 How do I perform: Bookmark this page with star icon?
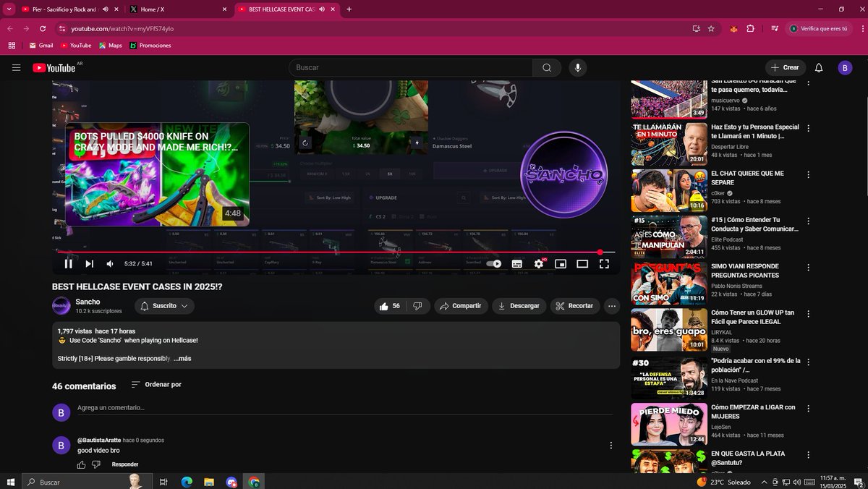[711, 28]
